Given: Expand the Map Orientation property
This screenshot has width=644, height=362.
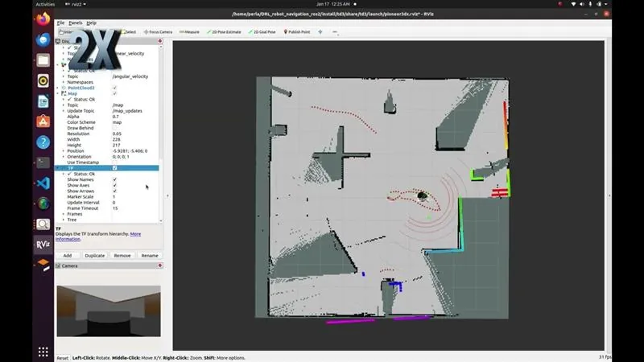Looking at the screenshot, I should 64,157.
